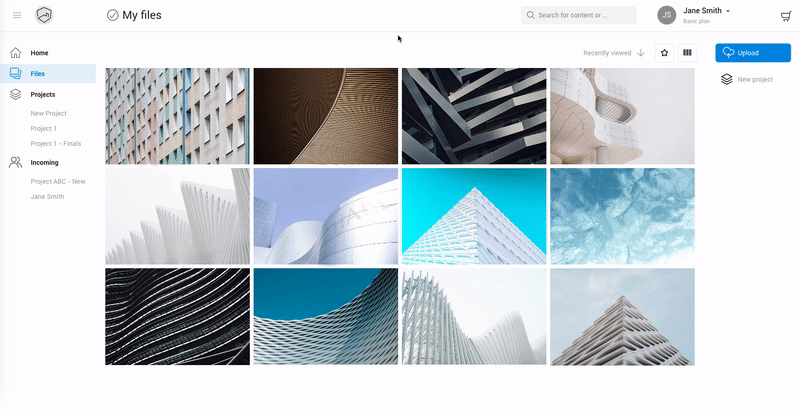This screenshot has height=409, width=800.
Task: Open Jane Smith under Incoming
Action: click(x=47, y=196)
